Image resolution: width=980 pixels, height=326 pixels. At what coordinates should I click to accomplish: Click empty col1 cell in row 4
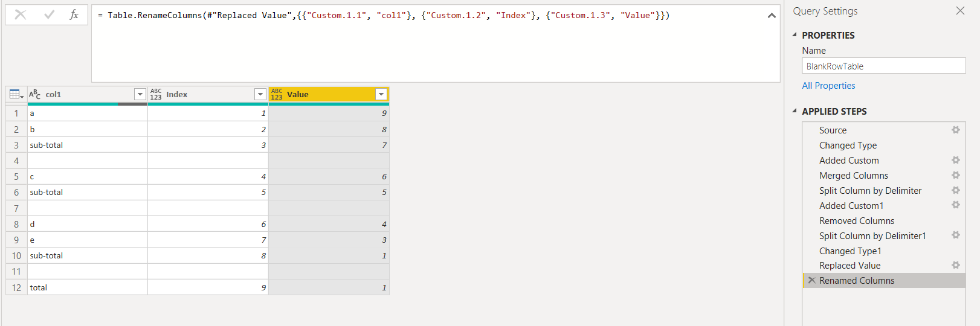click(x=88, y=161)
